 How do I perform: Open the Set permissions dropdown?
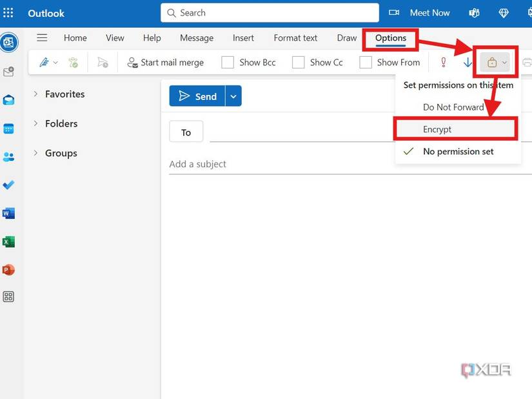point(493,61)
